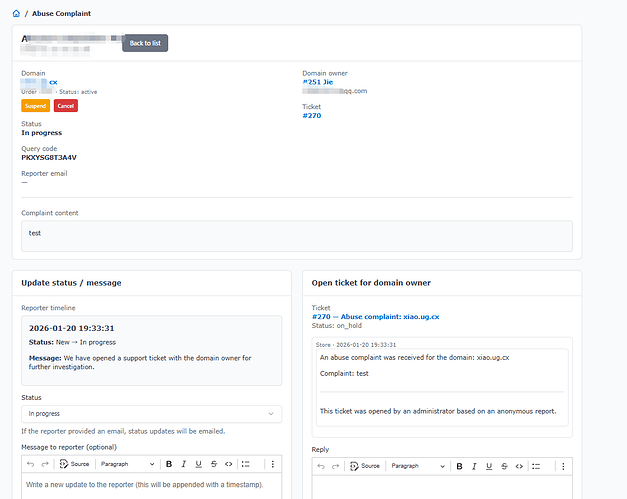Image resolution: width=627 pixels, height=499 pixels.
Task: Toggle underline in reporter message editor
Action: (x=198, y=464)
